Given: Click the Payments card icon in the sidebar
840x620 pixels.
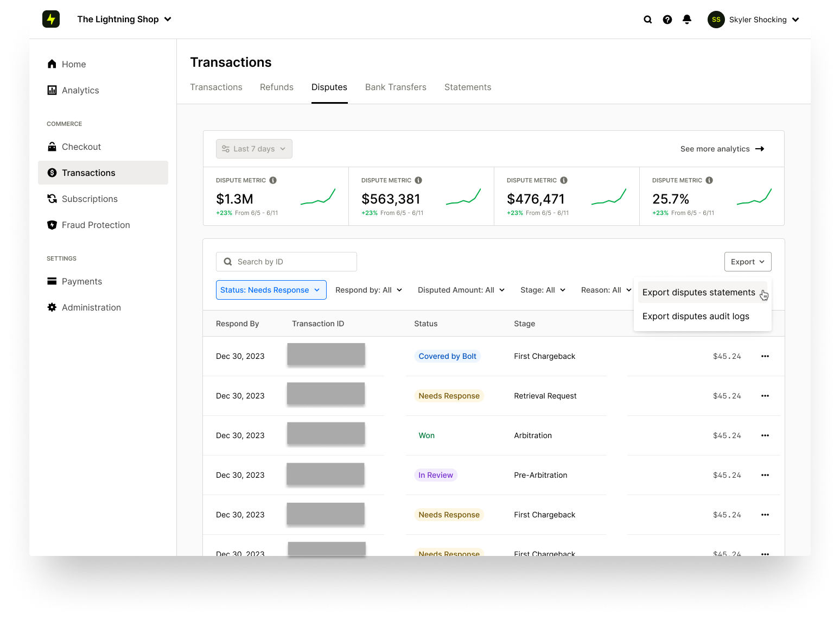Looking at the screenshot, I should [52, 281].
